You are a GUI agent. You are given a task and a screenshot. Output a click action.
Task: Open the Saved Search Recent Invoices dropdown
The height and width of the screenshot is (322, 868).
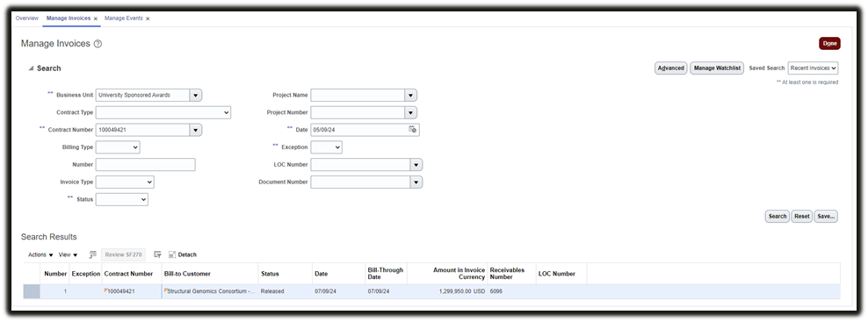point(814,68)
